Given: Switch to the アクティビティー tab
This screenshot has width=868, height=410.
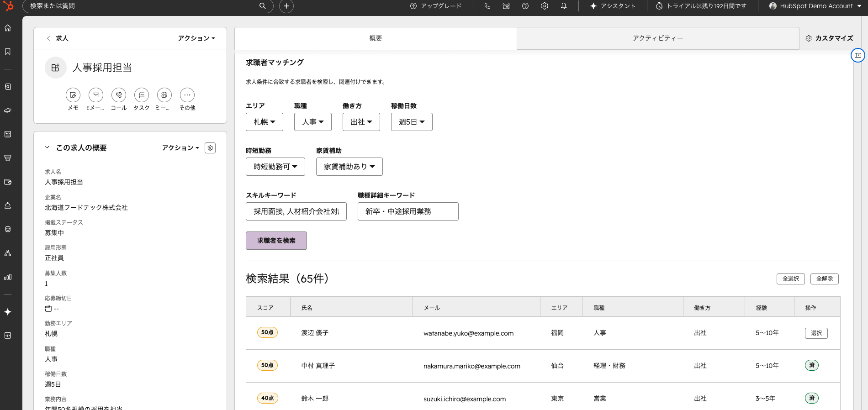Looking at the screenshot, I should pos(658,38).
